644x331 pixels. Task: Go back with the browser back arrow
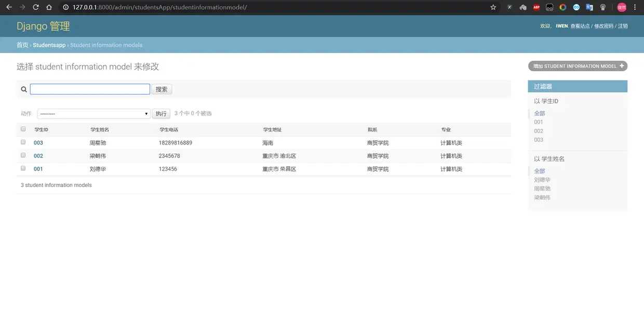pos(9,7)
